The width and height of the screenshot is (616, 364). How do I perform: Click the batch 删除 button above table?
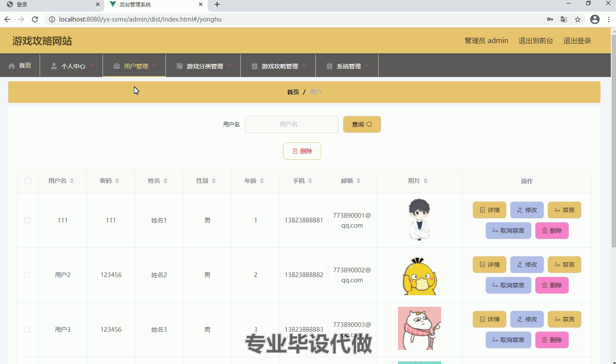coord(302,151)
